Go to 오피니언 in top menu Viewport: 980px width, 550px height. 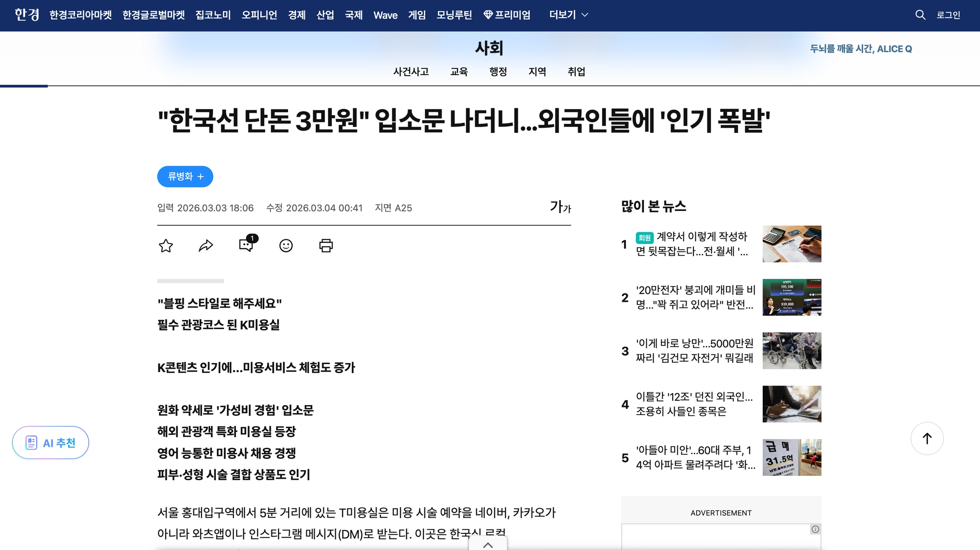click(x=259, y=15)
